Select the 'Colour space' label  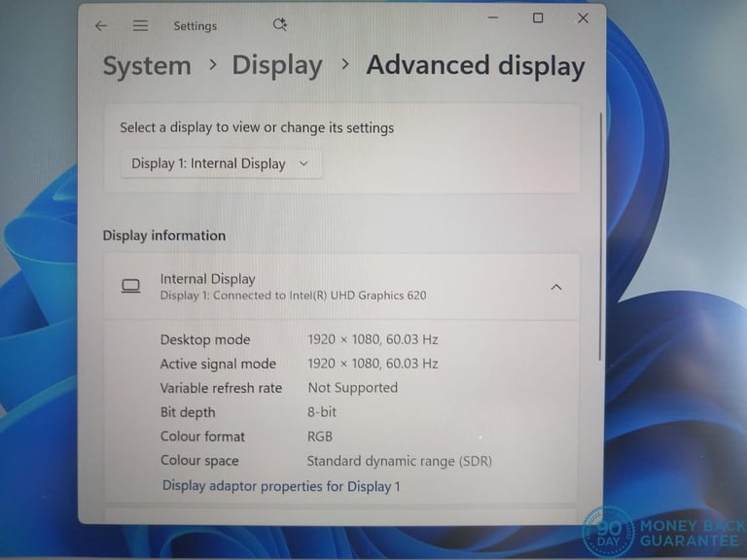click(199, 461)
